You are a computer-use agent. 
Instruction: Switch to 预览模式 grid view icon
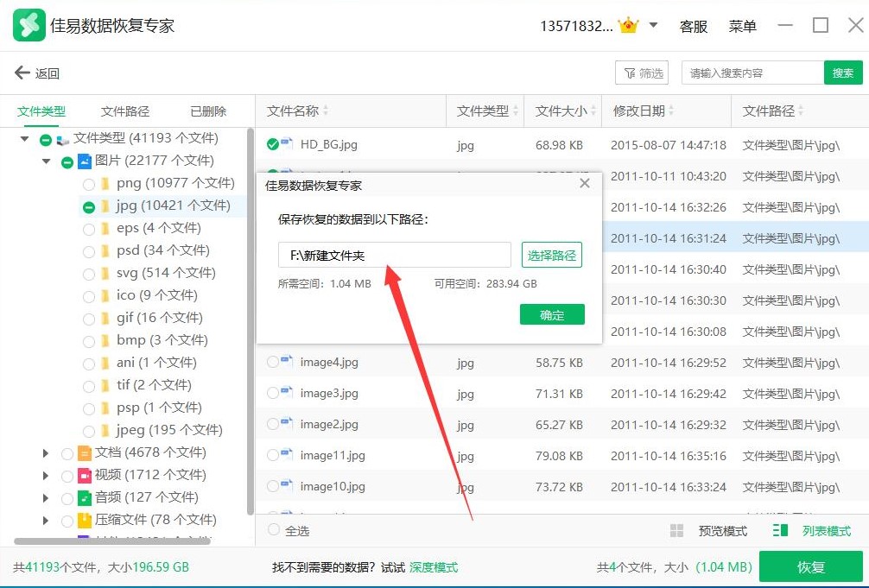pyautogui.click(x=677, y=531)
